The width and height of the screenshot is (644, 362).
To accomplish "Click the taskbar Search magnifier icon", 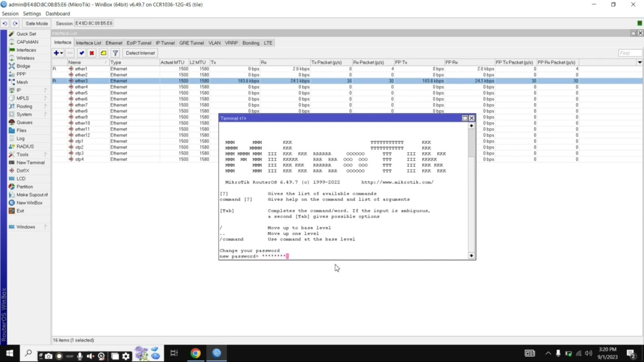I will pyautogui.click(x=29, y=353).
